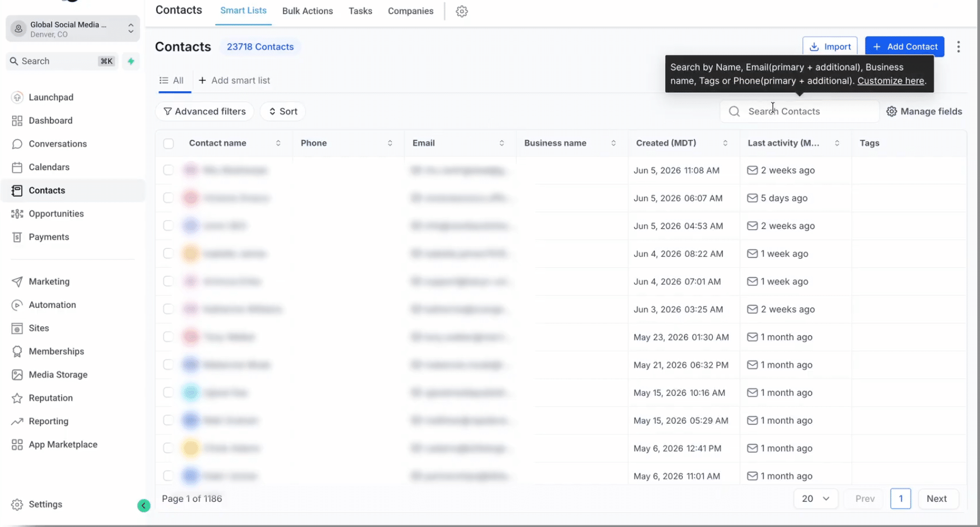Click Add smart list
This screenshot has width=980, height=527.
[234, 80]
